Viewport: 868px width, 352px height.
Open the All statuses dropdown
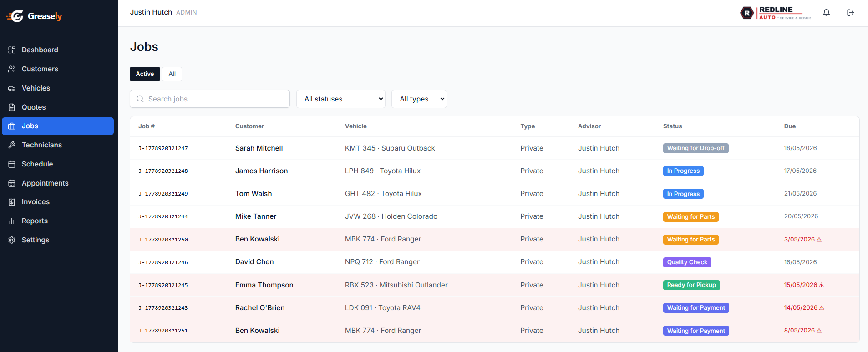tap(341, 99)
